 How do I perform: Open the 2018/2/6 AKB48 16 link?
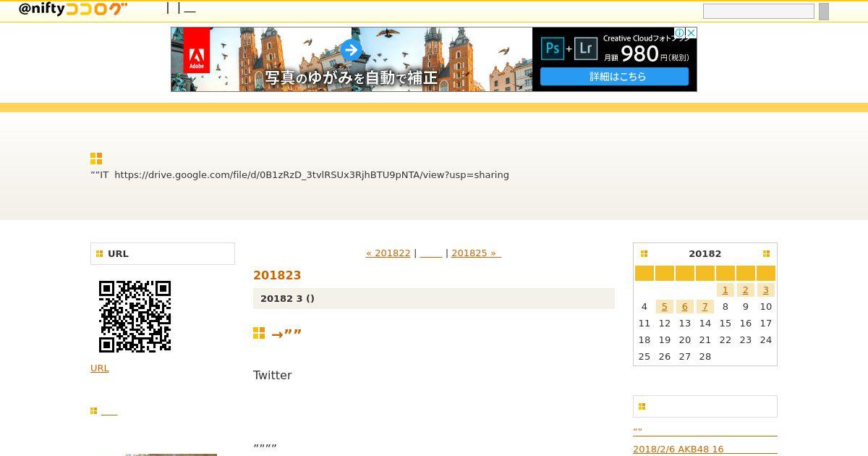coord(678,449)
